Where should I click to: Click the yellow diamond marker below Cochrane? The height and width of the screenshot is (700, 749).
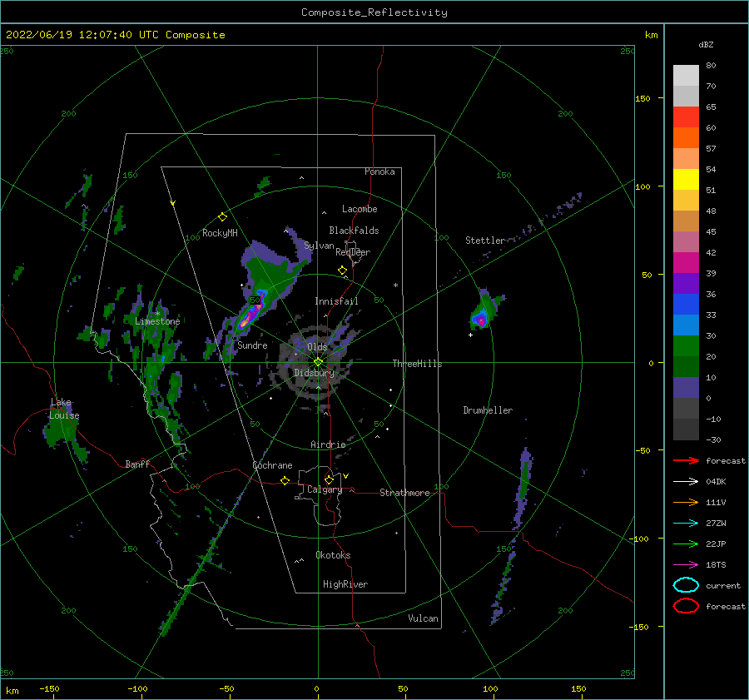click(x=285, y=481)
